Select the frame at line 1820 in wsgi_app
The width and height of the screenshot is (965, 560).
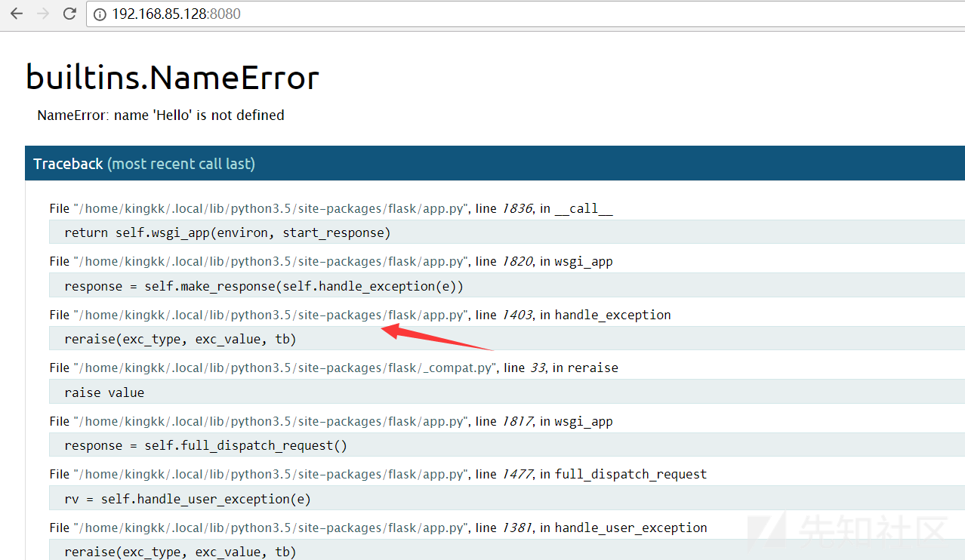[331, 261]
